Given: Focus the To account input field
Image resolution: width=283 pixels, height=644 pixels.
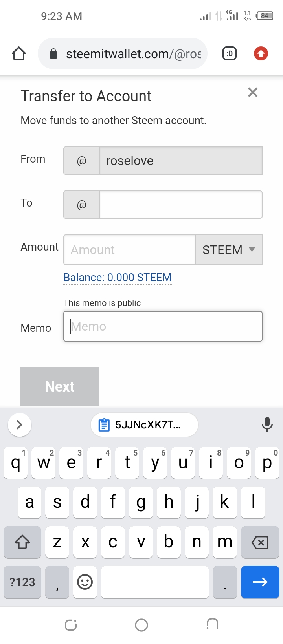Looking at the screenshot, I should pyautogui.click(x=180, y=205).
